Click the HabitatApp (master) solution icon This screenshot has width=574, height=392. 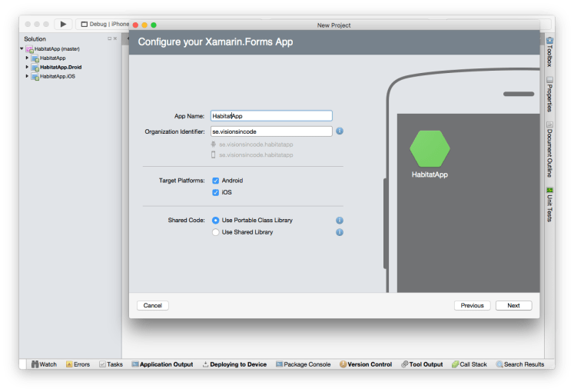pos(30,49)
